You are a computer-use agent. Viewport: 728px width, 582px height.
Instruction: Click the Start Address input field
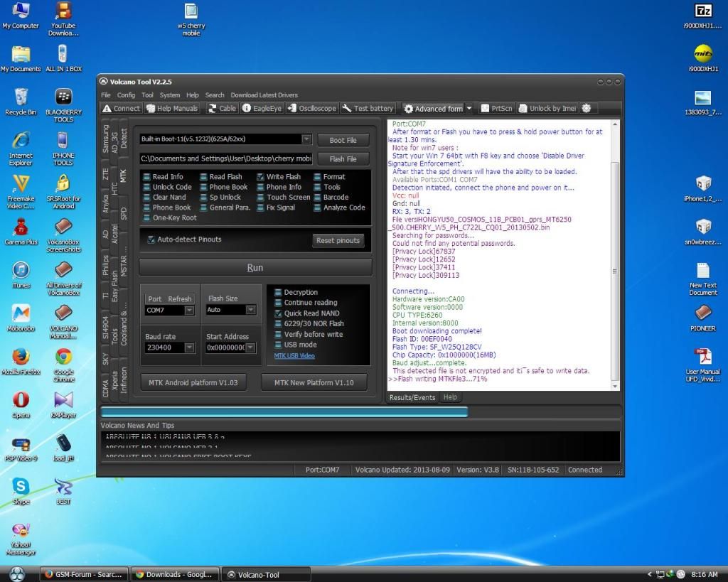225,348
